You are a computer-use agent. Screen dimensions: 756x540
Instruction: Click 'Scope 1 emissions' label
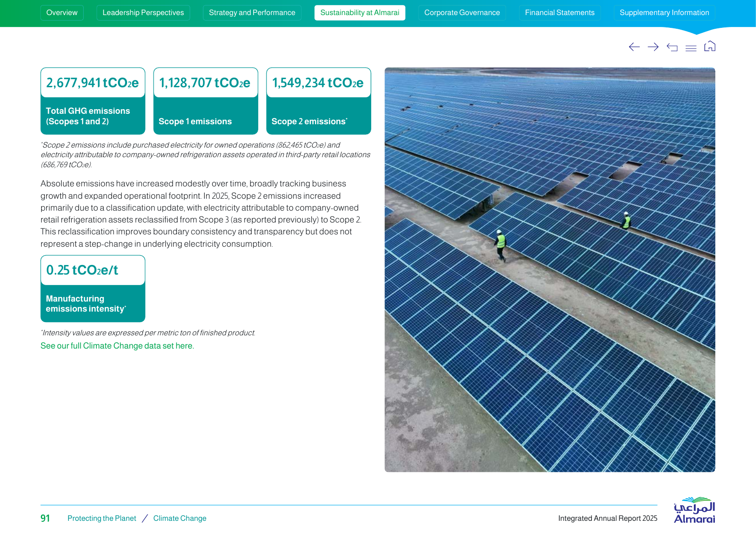[x=195, y=122]
